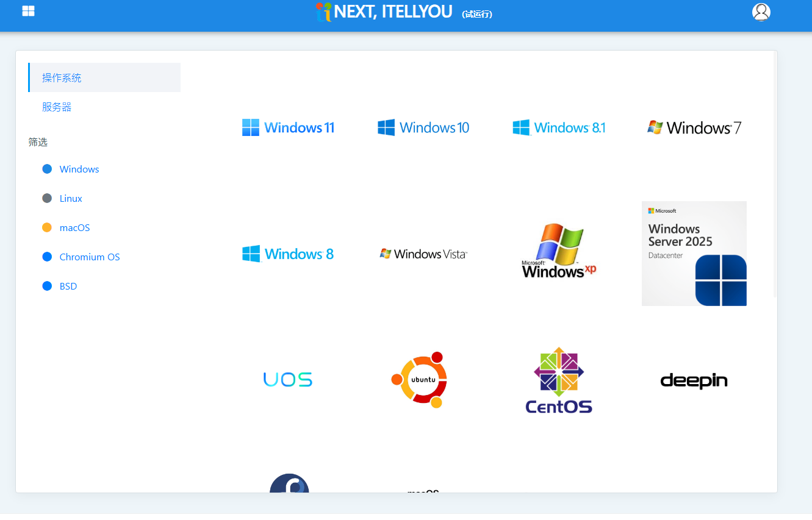Select the Windows 11 logo
Image resolution: width=812 pixels, height=520 pixels.
click(x=288, y=127)
